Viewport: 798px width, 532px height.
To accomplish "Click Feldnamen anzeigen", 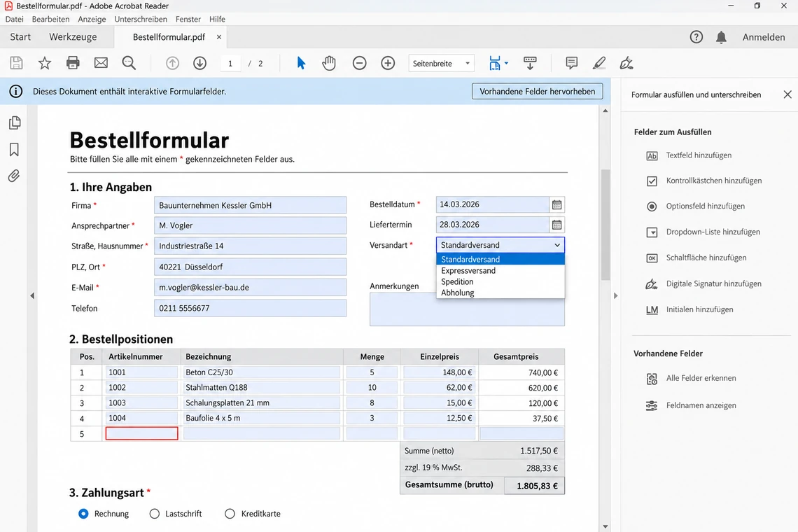I will pyautogui.click(x=691, y=406).
